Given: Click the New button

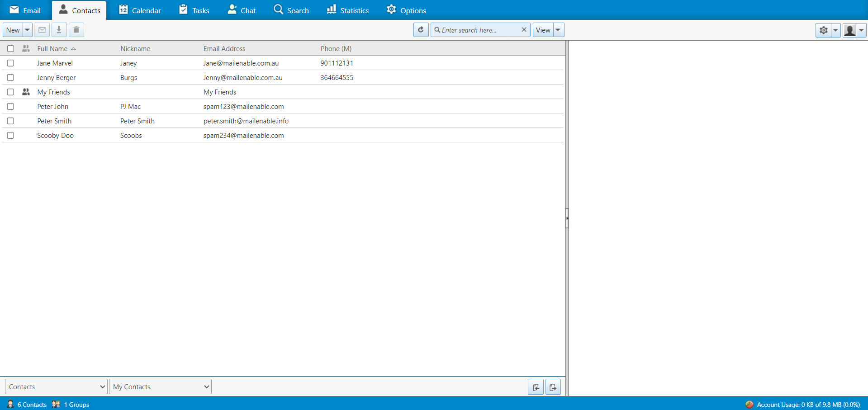Looking at the screenshot, I should (13, 30).
